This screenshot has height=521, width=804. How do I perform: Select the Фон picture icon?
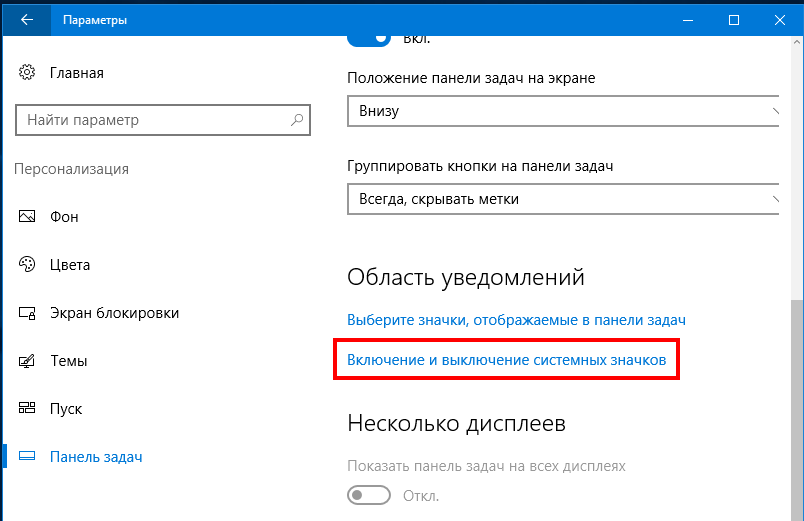click(27, 216)
